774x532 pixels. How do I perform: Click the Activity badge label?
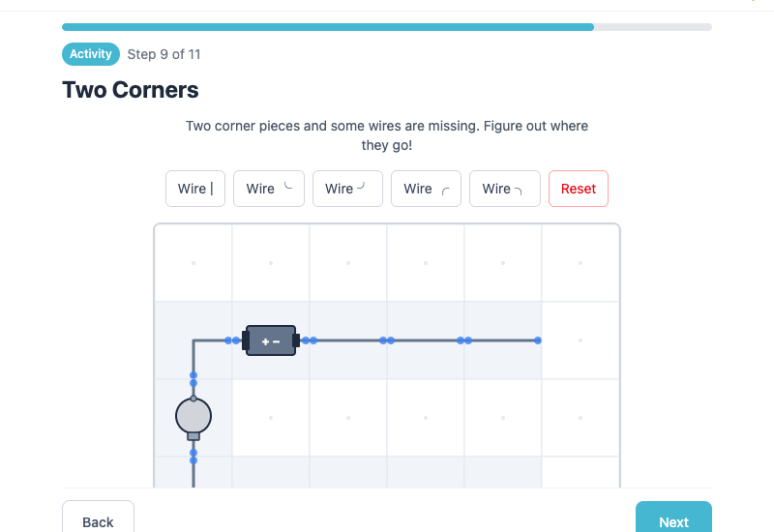tap(91, 54)
